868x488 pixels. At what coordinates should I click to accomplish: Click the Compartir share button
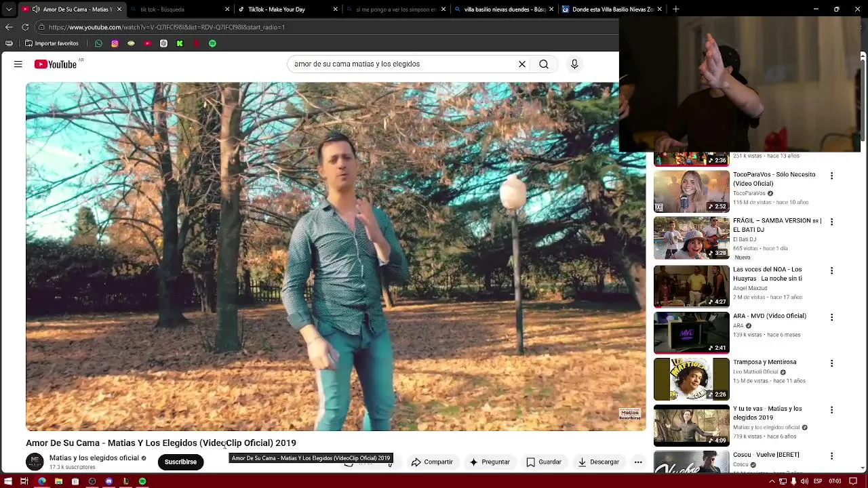(432, 462)
